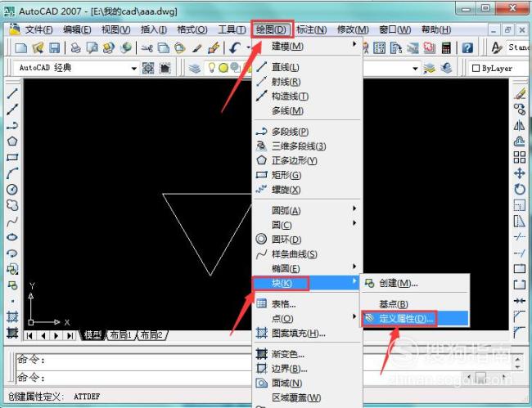Jump to last layout tab arrow

[70, 336]
